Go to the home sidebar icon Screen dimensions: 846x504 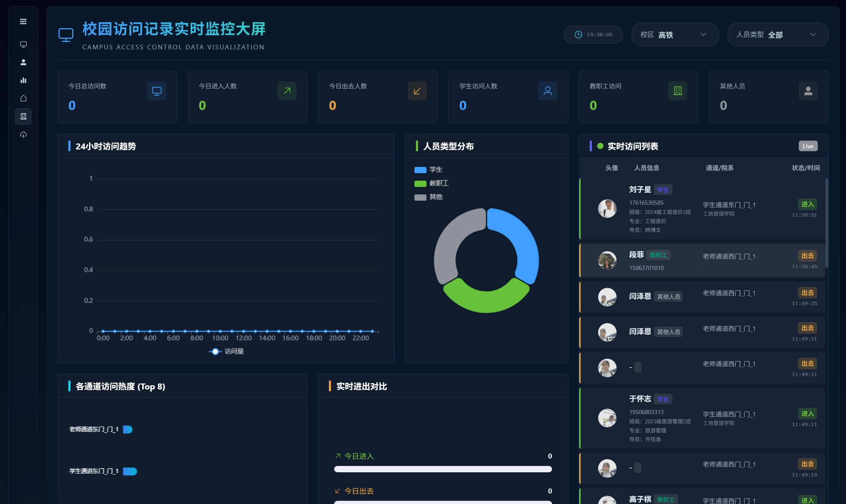pyautogui.click(x=23, y=98)
